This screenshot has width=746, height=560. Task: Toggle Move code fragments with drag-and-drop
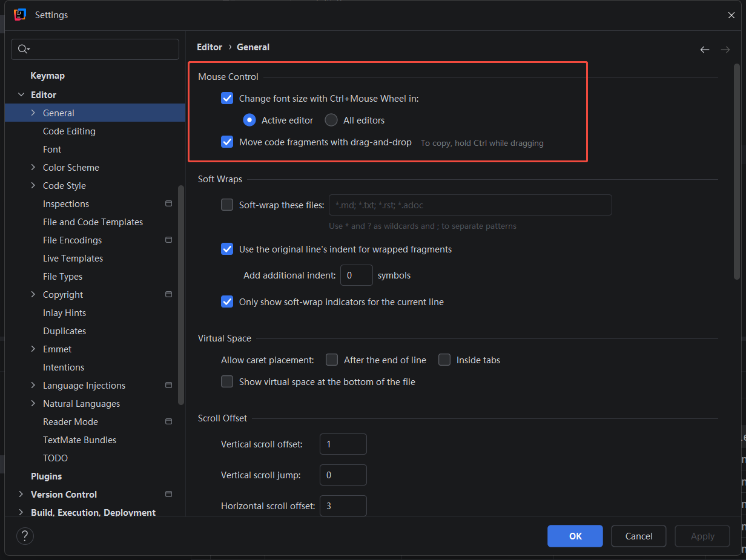pyautogui.click(x=227, y=142)
